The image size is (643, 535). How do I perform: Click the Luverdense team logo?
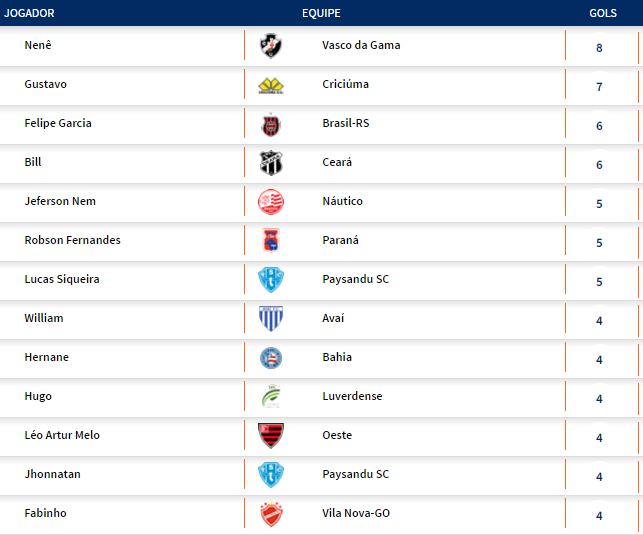(x=271, y=397)
